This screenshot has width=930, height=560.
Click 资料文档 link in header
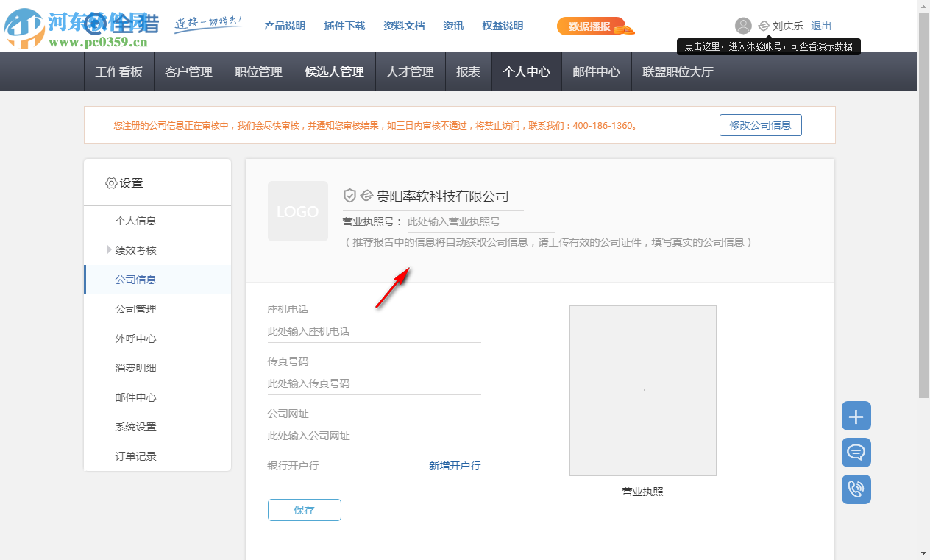[x=404, y=26]
